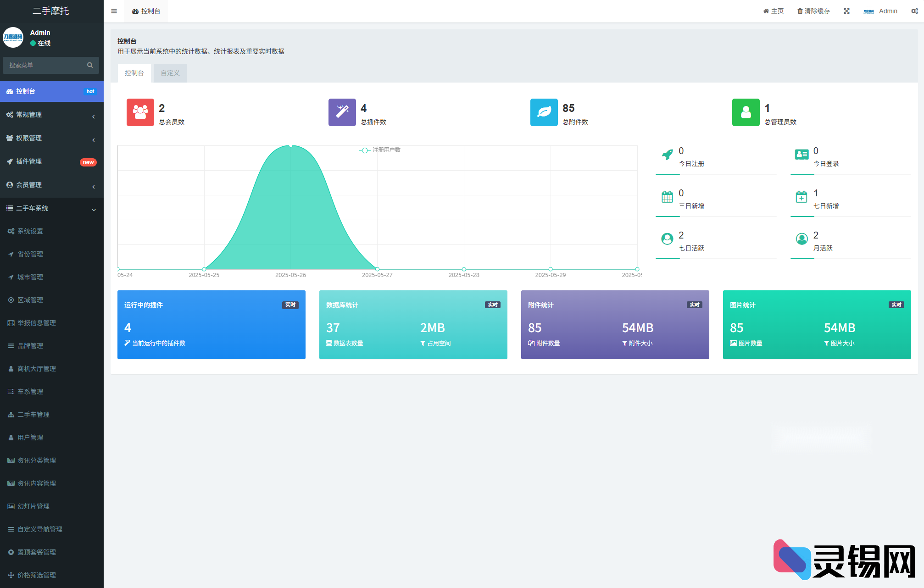Click the rocket icon for today's registrations
Viewport: 924px width, 588px height.
pyautogui.click(x=667, y=155)
